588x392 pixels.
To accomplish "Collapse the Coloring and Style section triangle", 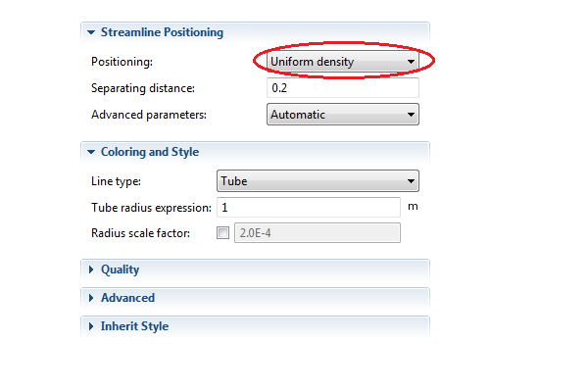I will (91, 152).
